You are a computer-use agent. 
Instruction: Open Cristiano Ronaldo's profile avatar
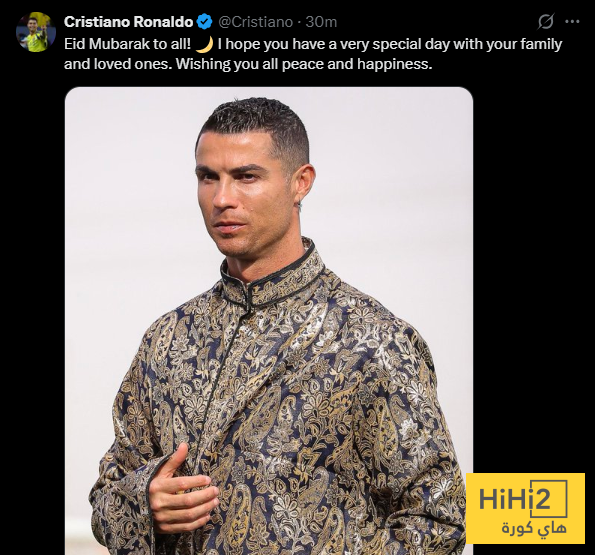tap(36, 32)
